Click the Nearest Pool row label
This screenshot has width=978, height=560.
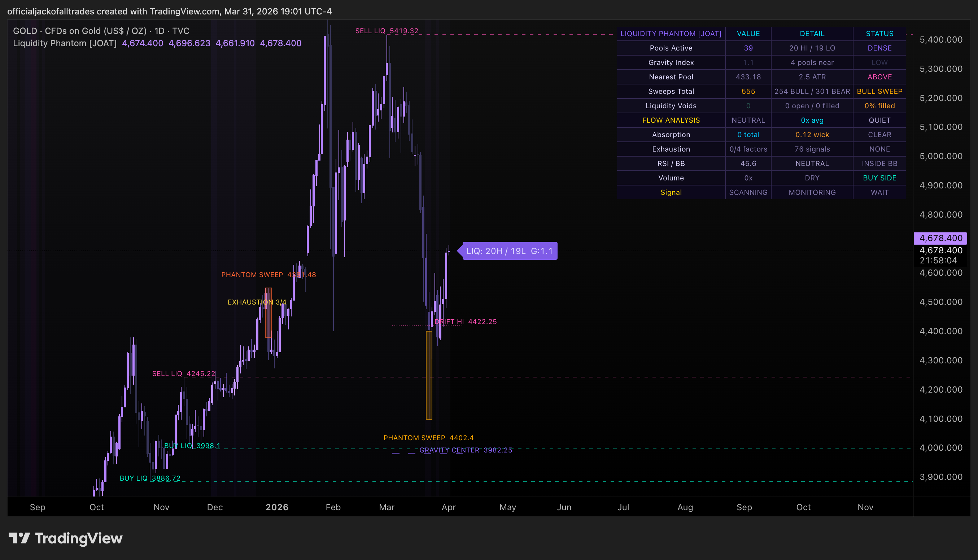(671, 77)
